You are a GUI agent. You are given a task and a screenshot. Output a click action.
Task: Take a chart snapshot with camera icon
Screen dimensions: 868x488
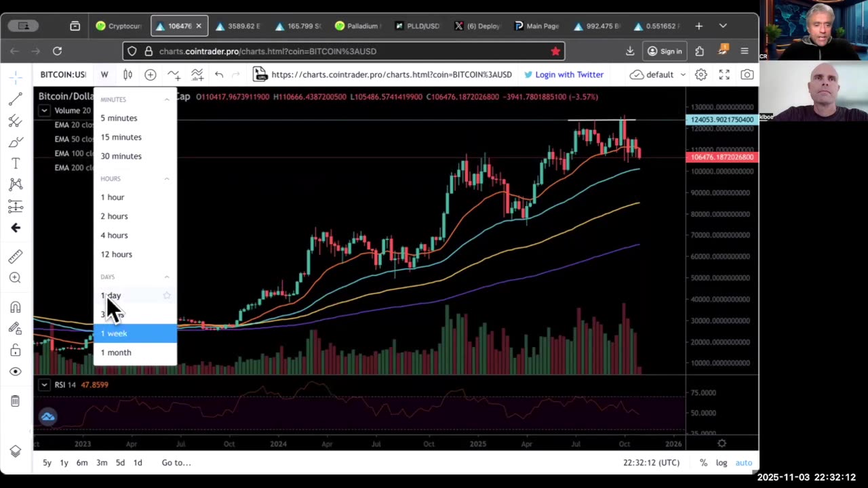point(747,75)
